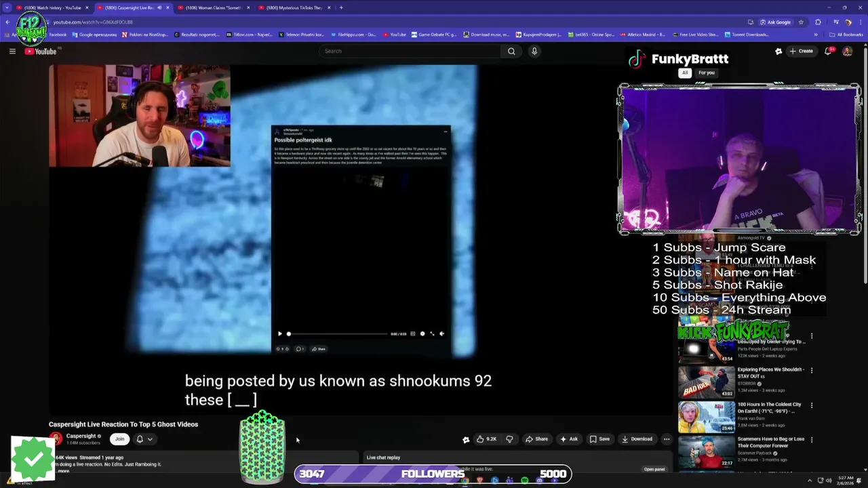Switch to 'Watch history - YouTube' browser tab
The image size is (868, 488).
coord(52,7)
